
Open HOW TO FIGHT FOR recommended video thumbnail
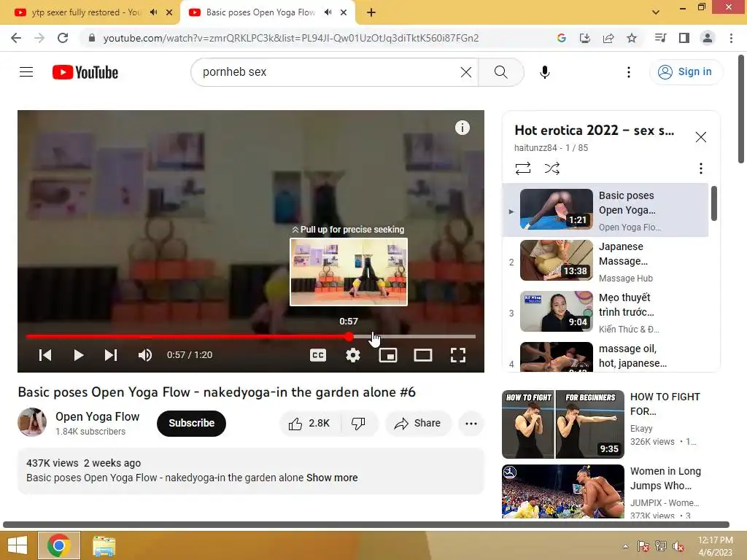coord(562,424)
